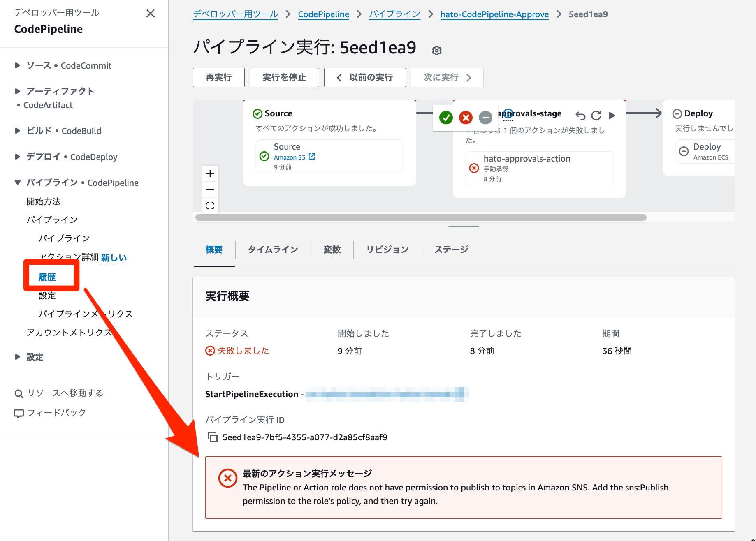Click the Source stage success header icon
Image resolution: width=756 pixels, height=541 pixels.
coord(257,113)
